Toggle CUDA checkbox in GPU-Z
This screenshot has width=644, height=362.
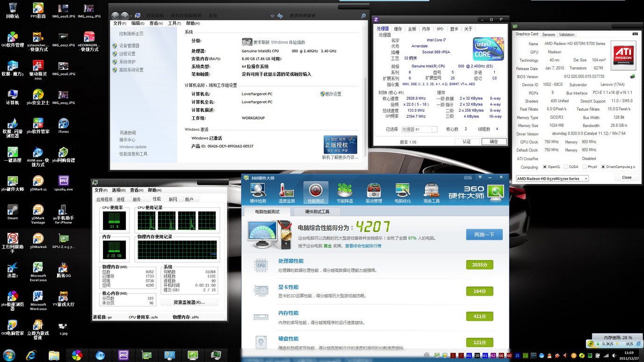point(566,167)
